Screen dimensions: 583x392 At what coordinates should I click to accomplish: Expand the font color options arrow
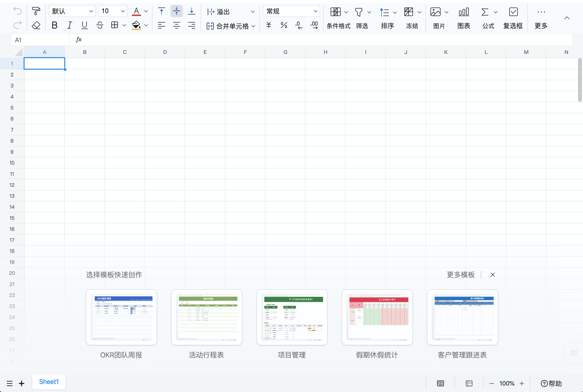146,11
